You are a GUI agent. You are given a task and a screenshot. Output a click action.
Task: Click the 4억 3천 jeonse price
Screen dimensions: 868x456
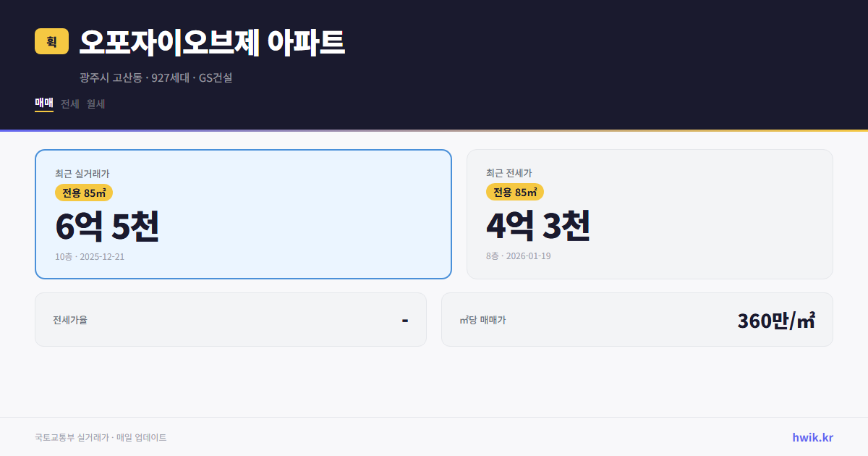(539, 227)
